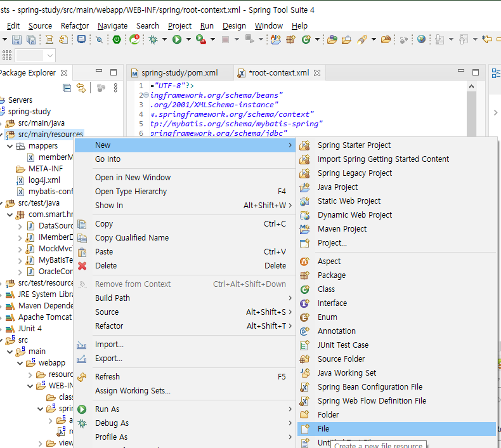Click the Spring Starter Project icon

(304, 145)
